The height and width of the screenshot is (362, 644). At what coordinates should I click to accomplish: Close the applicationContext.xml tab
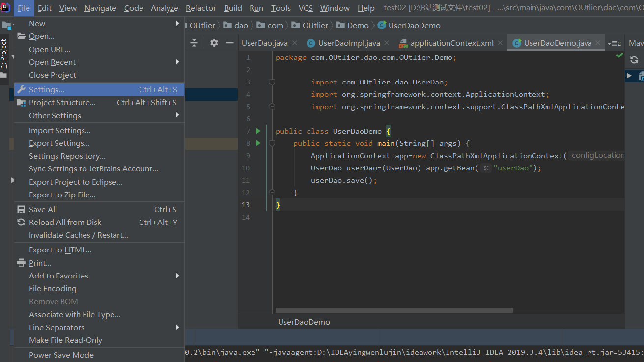(x=500, y=43)
